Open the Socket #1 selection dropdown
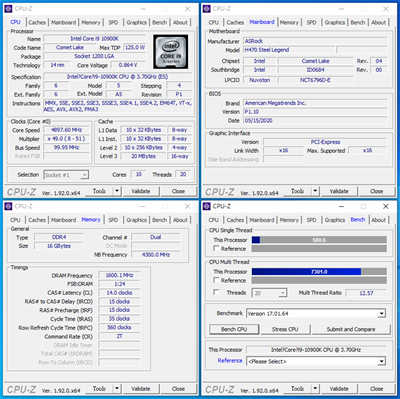The height and width of the screenshot is (399, 400). [66, 175]
